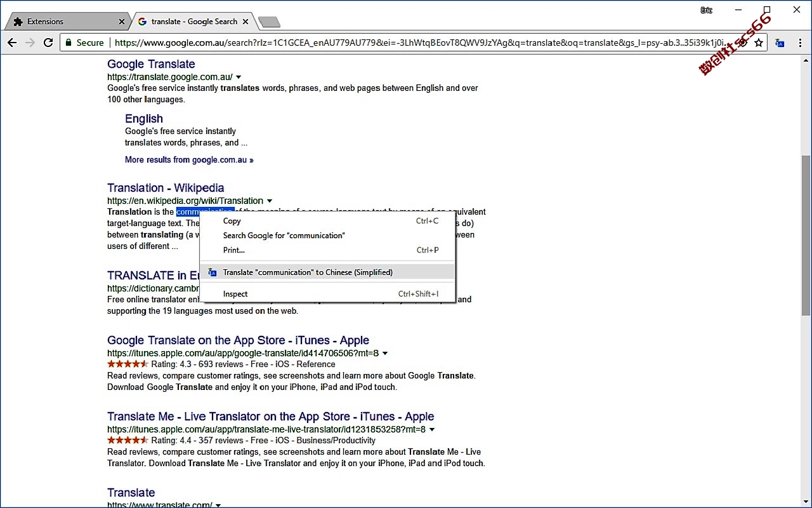Open a new tab with the new-tab button
This screenshot has height=508, width=812.
point(270,22)
